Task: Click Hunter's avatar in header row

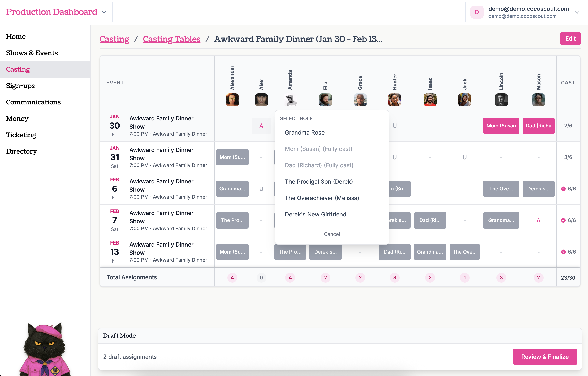Action: (394, 100)
